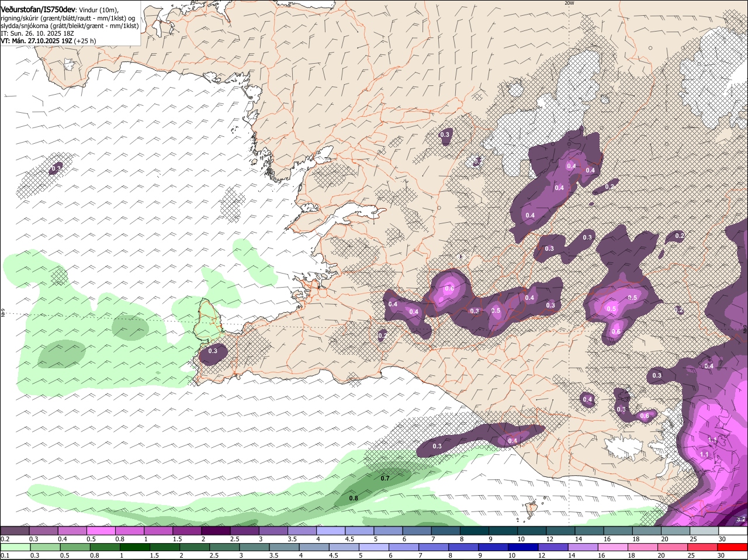Select the darkest purple 2 swatch in upper legend
748x560 pixels.
pyautogui.click(x=216, y=530)
